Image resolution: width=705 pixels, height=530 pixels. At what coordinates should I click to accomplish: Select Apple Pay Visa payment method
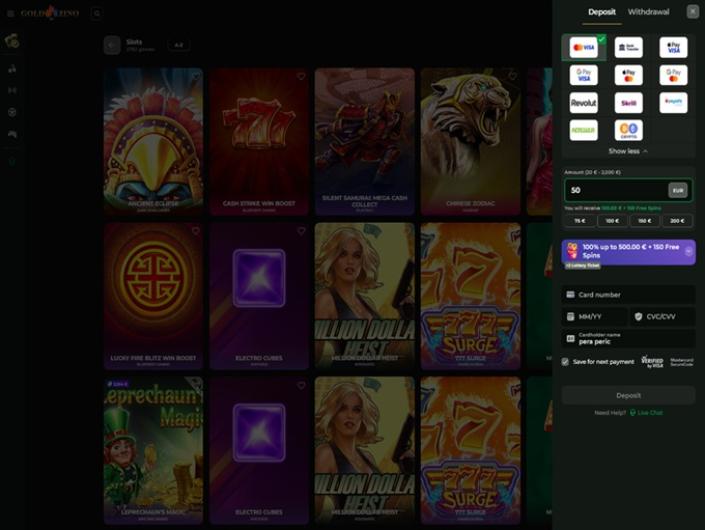coord(673,47)
